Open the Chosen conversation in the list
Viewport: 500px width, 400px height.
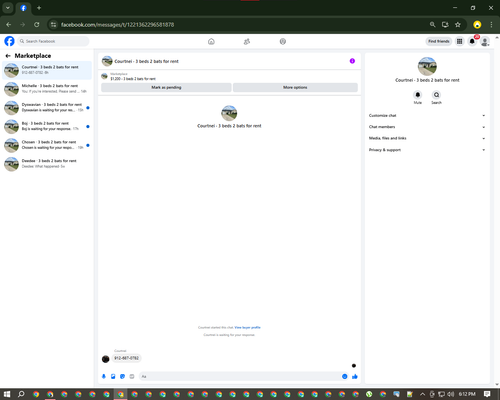click(47, 145)
